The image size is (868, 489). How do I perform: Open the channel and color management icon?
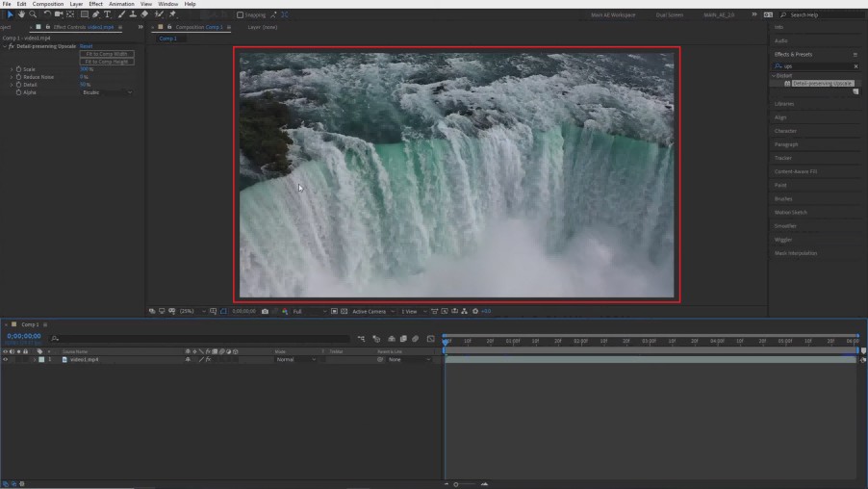(285, 311)
